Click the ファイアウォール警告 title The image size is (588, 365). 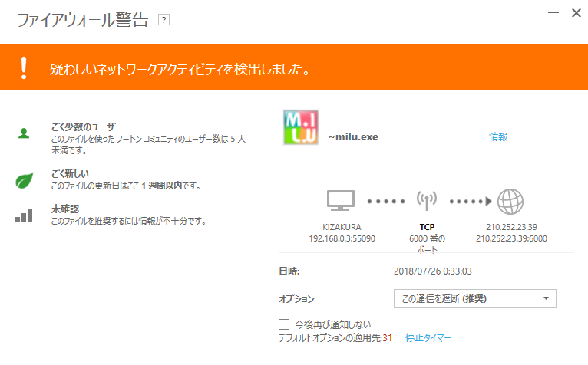coord(83,20)
